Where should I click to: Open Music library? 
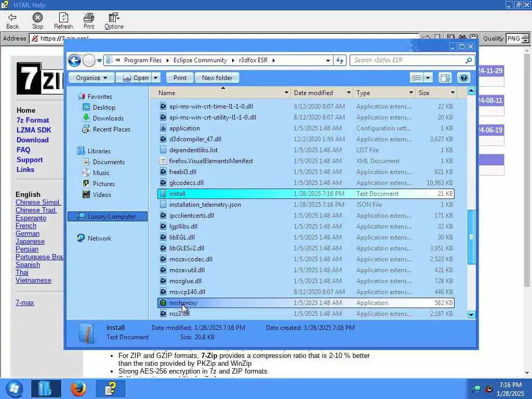(x=96, y=172)
